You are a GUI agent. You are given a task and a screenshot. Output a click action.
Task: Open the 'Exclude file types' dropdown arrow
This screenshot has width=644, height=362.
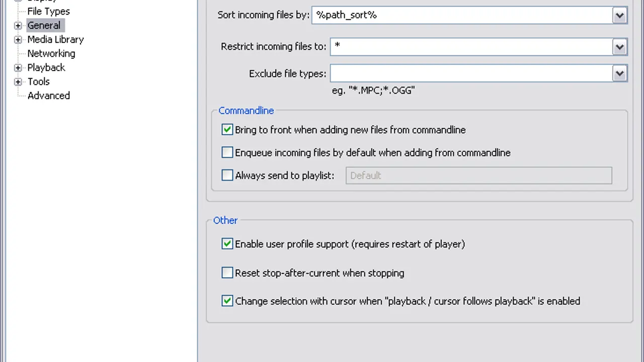[x=619, y=74]
